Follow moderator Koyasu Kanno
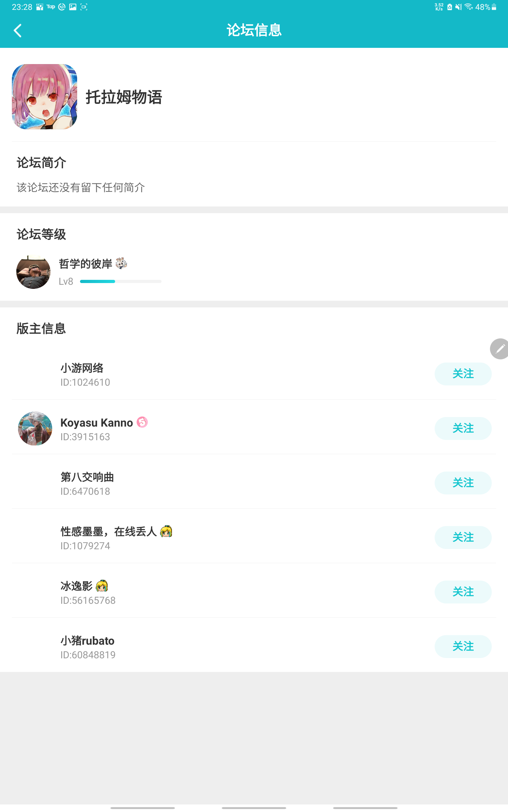Viewport: 508px width, 812px height. pyautogui.click(x=463, y=428)
